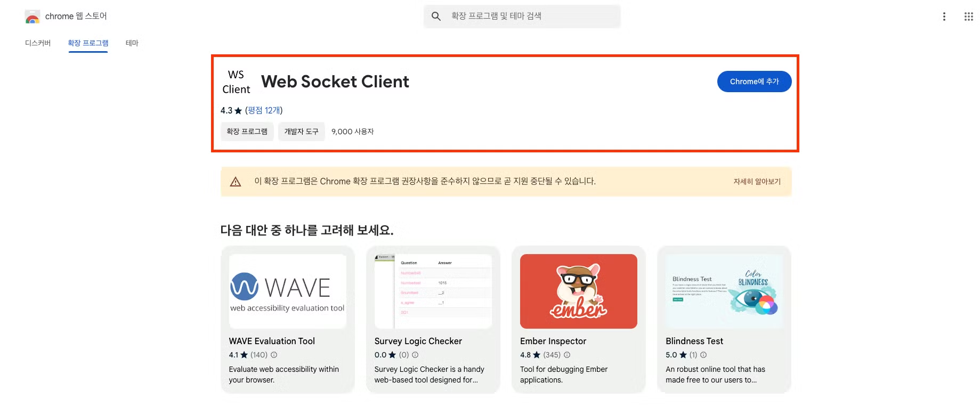This screenshot has height=415, width=980.
Task: Click info icon next to Survey Logic Checker rating
Action: click(415, 355)
